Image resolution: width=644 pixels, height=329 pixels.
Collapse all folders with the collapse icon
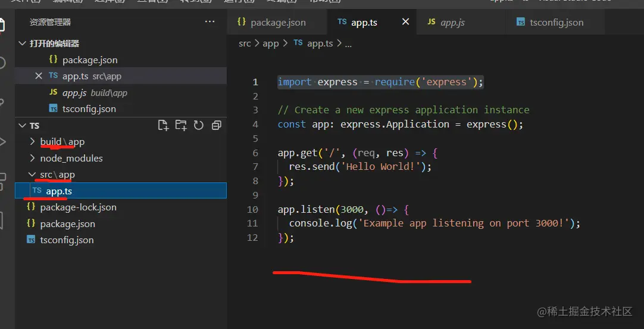click(217, 125)
